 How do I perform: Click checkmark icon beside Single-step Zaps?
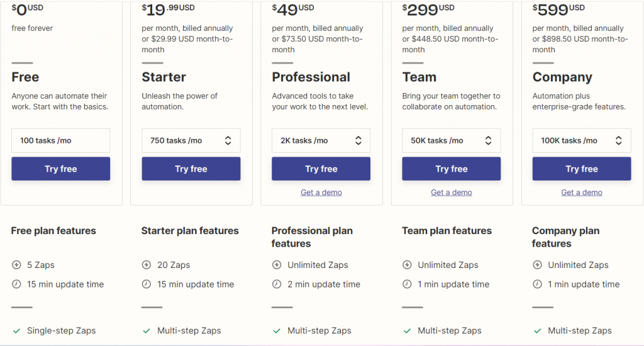coord(16,331)
